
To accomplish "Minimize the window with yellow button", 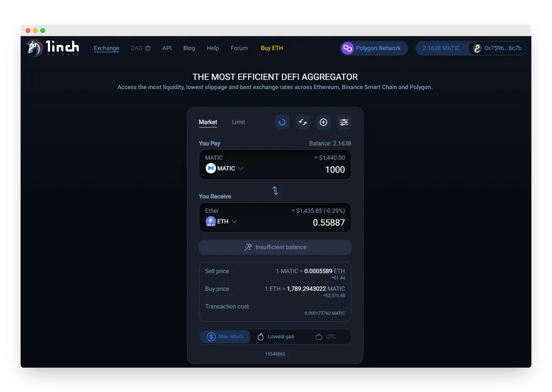I will coord(35,31).
